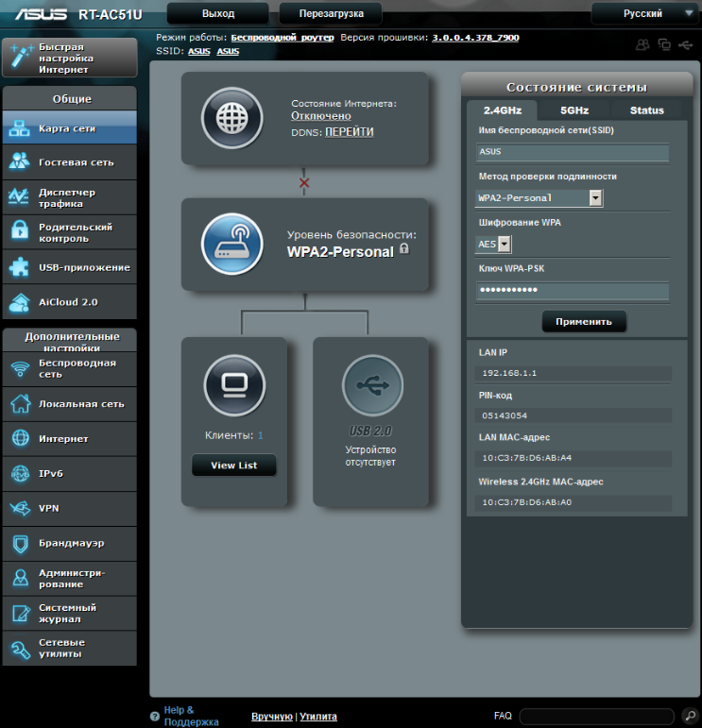Open the Вручную manual link
Screen dimensions: 702x728
272,717
